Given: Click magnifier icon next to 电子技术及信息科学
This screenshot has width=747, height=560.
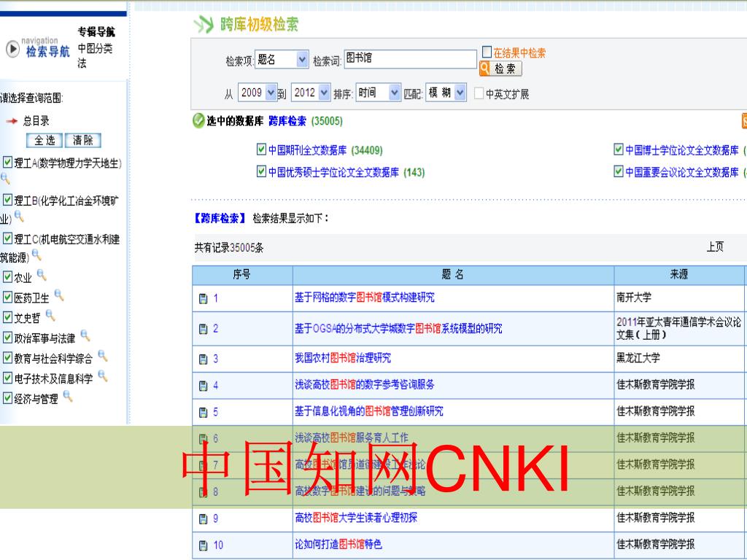Looking at the screenshot, I should pos(102,377).
